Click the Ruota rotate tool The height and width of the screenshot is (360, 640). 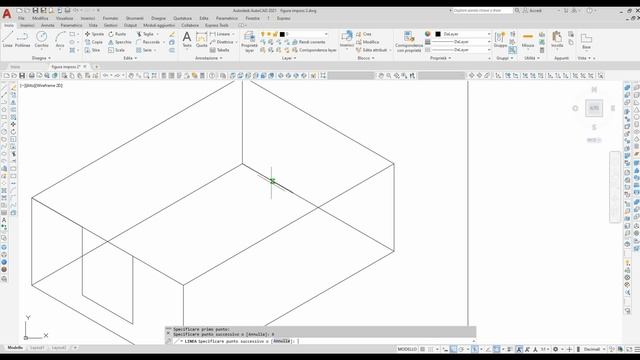tap(117, 34)
